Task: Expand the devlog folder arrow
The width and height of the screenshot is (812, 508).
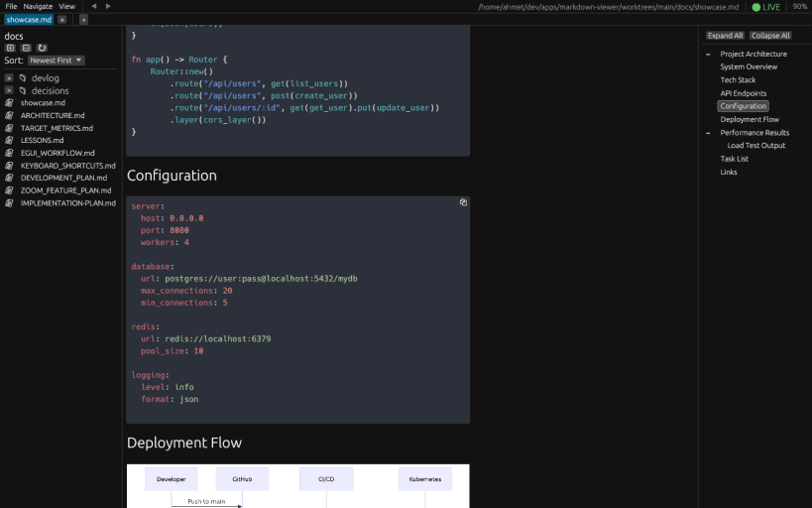Action: click(9, 78)
